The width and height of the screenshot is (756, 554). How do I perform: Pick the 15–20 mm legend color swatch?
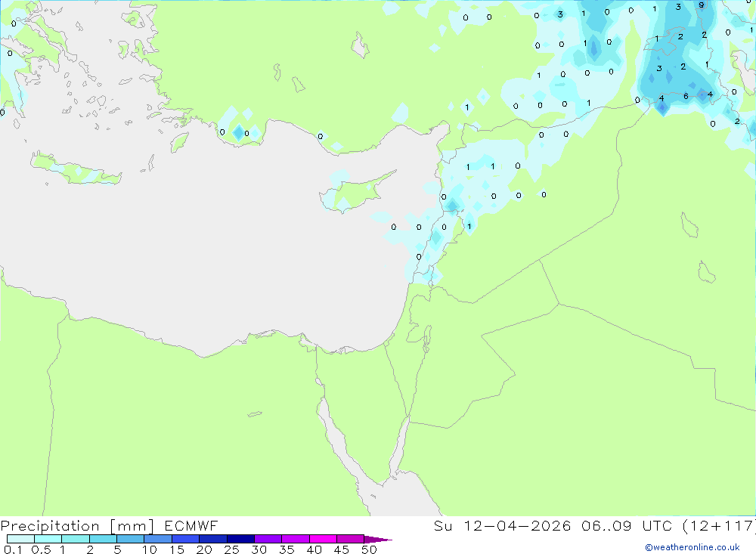click(186, 539)
